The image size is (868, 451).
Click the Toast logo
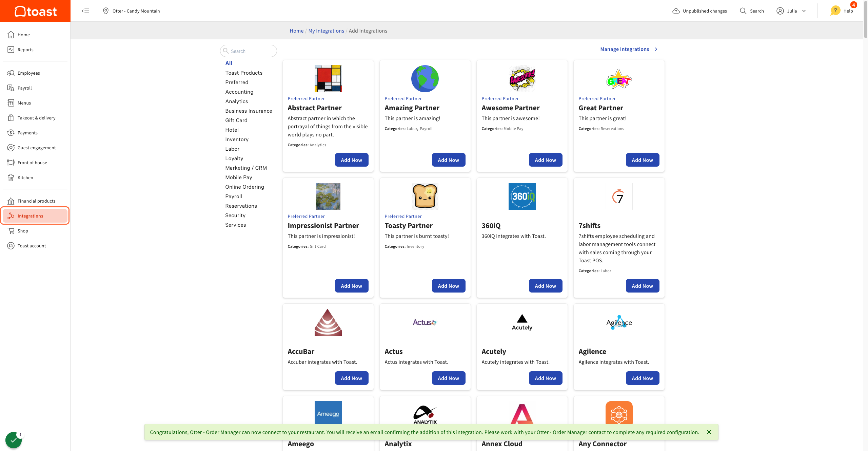click(35, 11)
